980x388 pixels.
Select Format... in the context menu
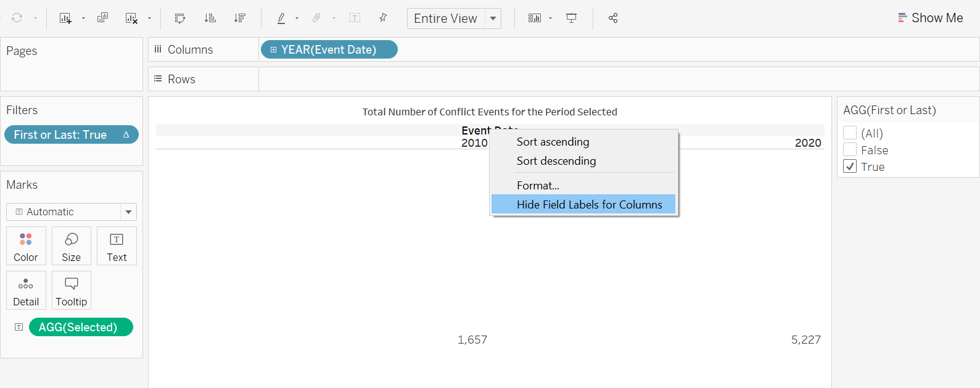pyautogui.click(x=538, y=186)
